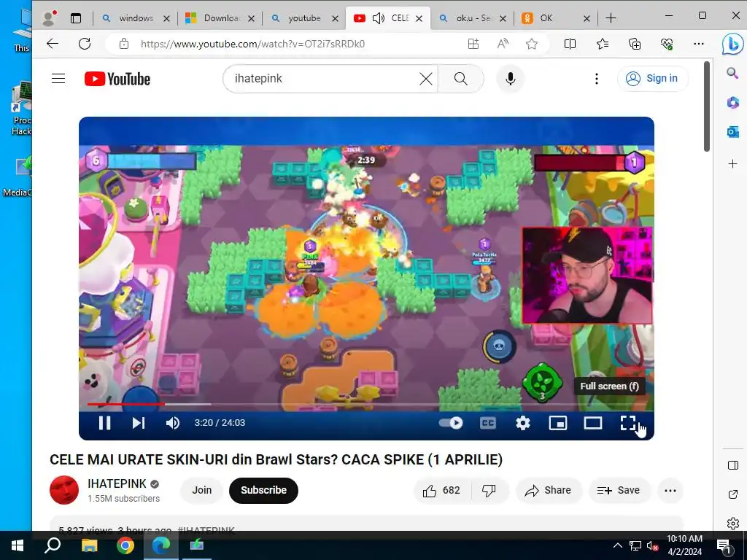Viewport: 747px width, 560px height.
Task: Toggle closed captions (CC)
Action: coord(488,423)
